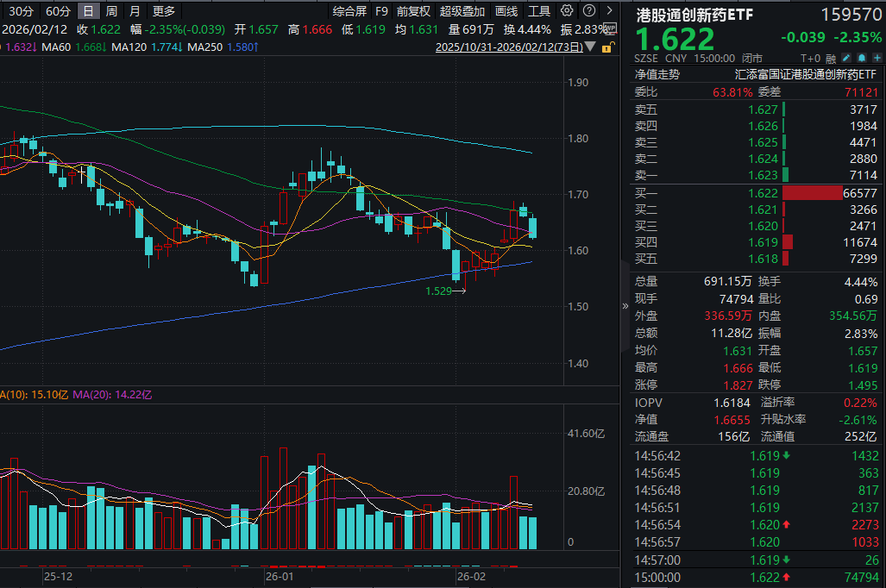Add the ETF to watchlist with plus icon
This screenshot has height=588, width=886.
point(877,57)
